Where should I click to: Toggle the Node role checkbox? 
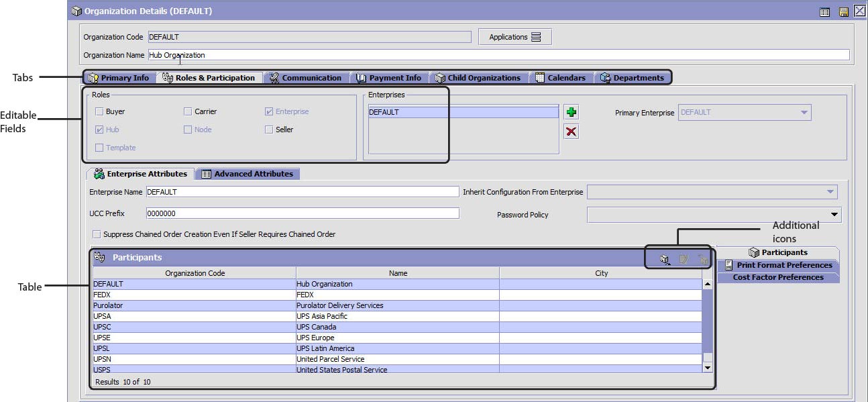(x=188, y=130)
